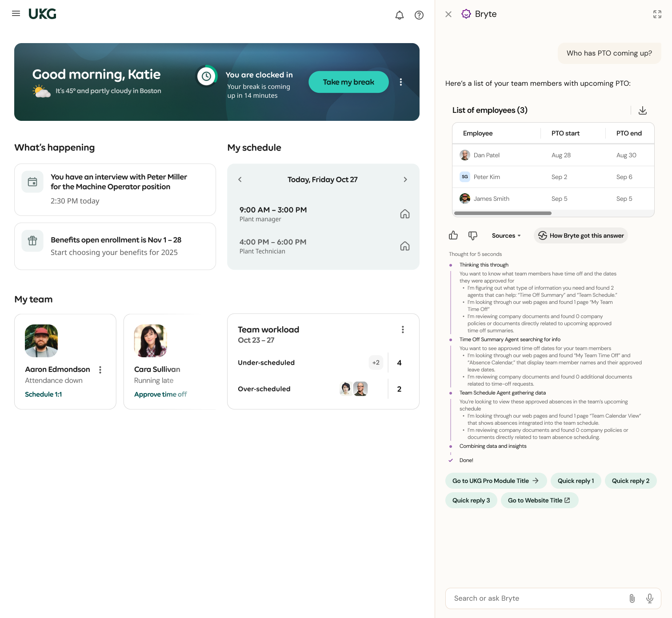Download the list of employees
672x618 pixels.
[643, 111]
